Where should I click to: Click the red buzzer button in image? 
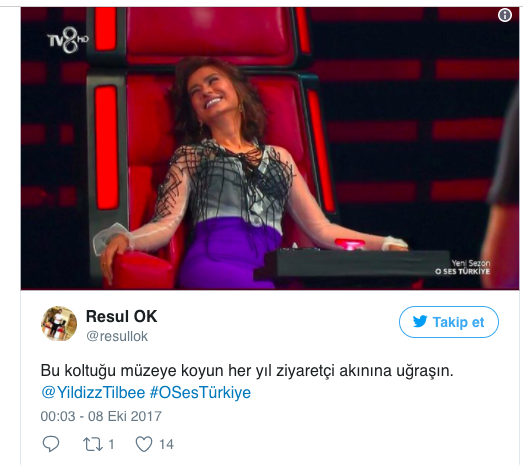click(350, 244)
